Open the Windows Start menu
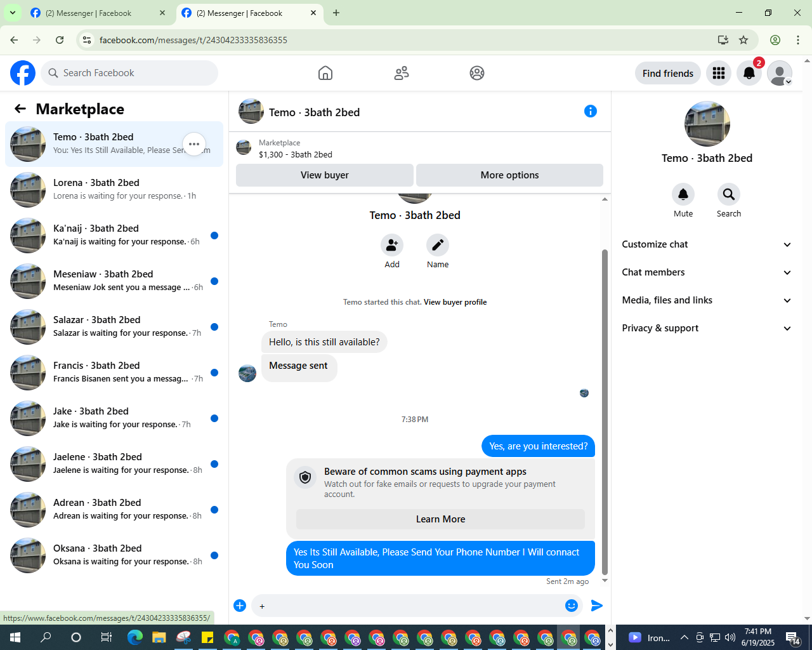The width and height of the screenshot is (812, 650). [x=15, y=637]
